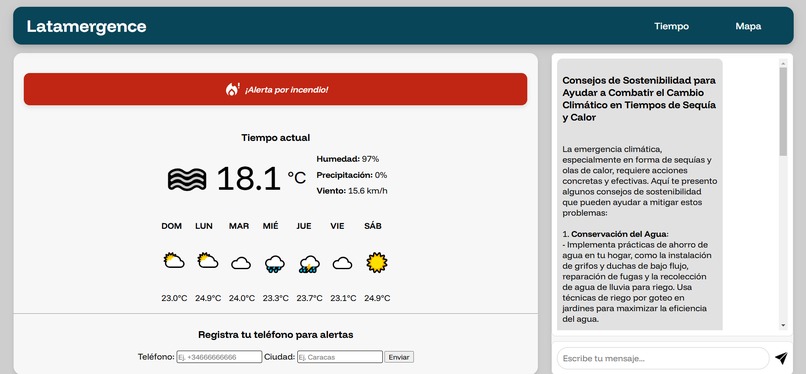The height and width of the screenshot is (374, 806).
Task: Click the red ¡Alerta por incendio! banner
Action: tap(275, 89)
